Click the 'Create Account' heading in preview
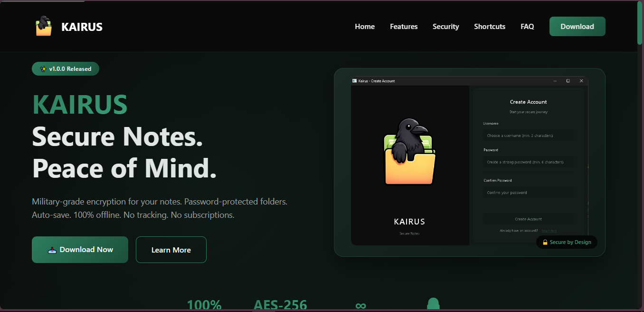644x312 pixels. tap(528, 102)
